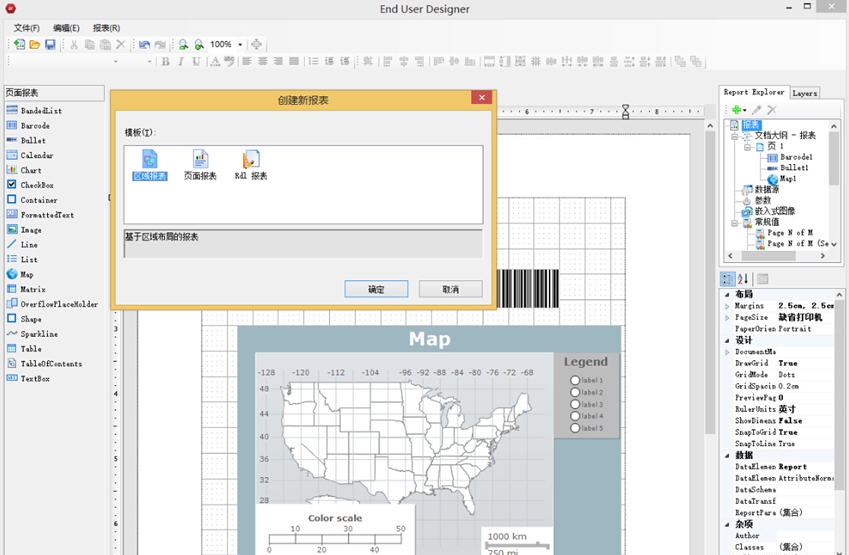Select the 'label 3' legend radio button
This screenshot has width=849, height=555.
pos(575,404)
